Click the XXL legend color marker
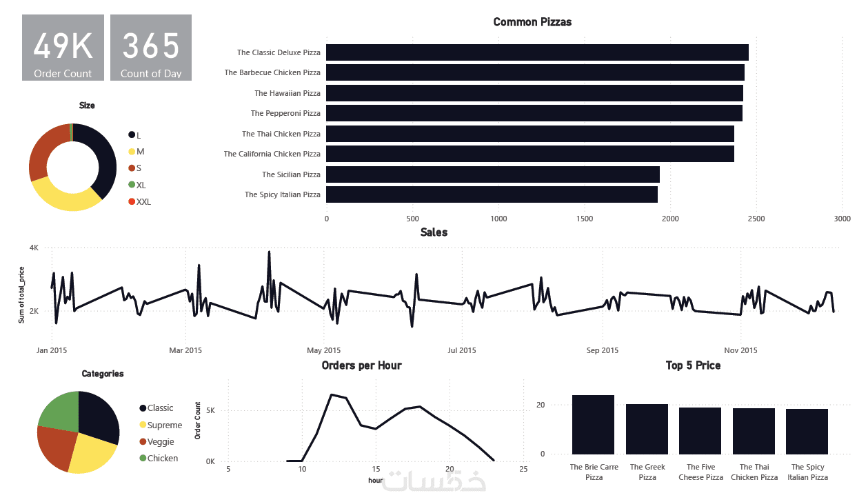868x502 pixels. 132,201
